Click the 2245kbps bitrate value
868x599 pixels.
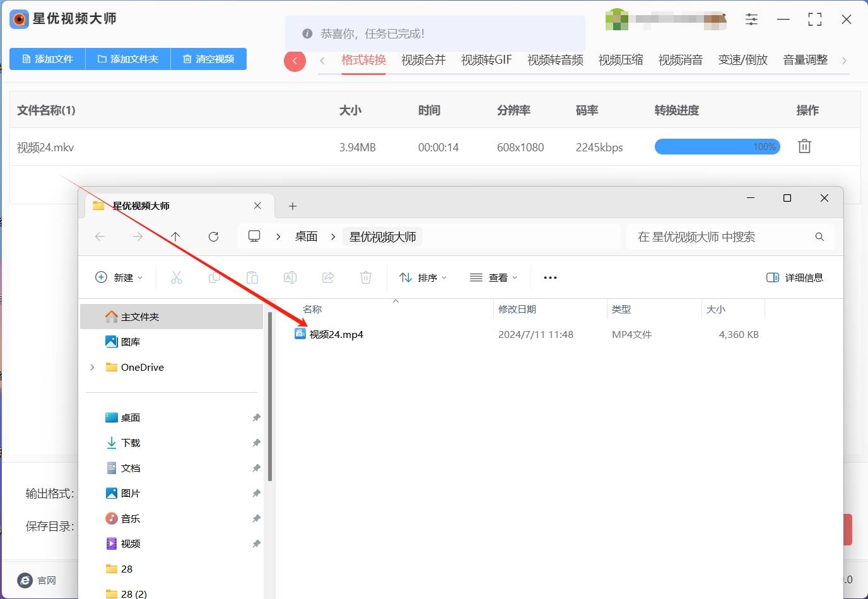coord(599,148)
